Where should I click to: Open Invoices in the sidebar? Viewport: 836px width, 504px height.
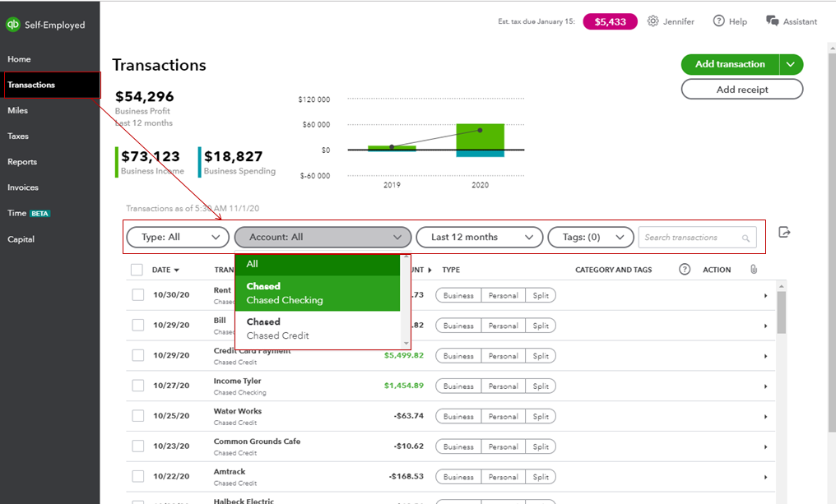coord(23,187)
